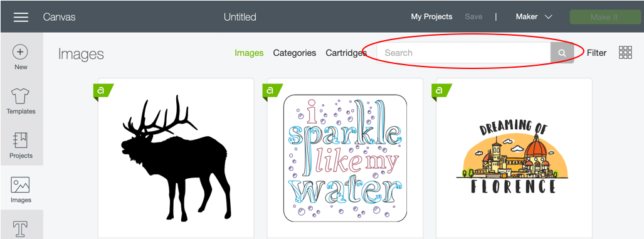Click the search magnifier button
Viewport: 644px width, 239px height.
pyautogui.click(x=562, y=53)
